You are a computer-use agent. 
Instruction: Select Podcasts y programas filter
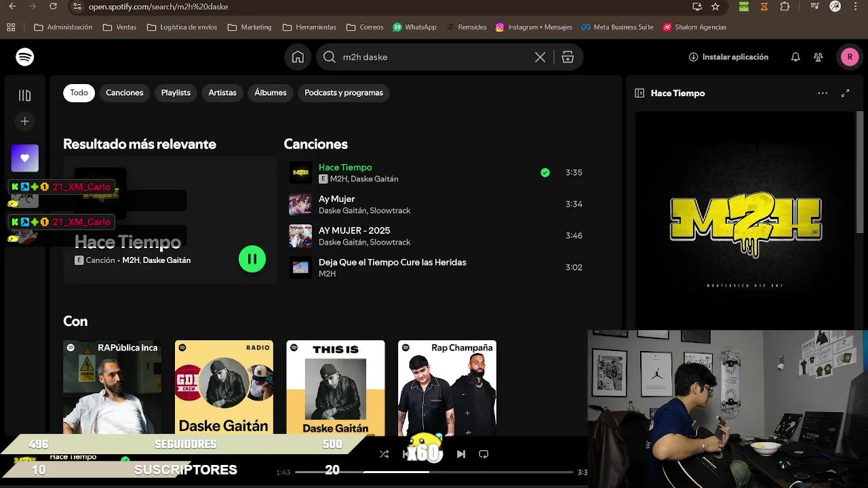[344, 93]
